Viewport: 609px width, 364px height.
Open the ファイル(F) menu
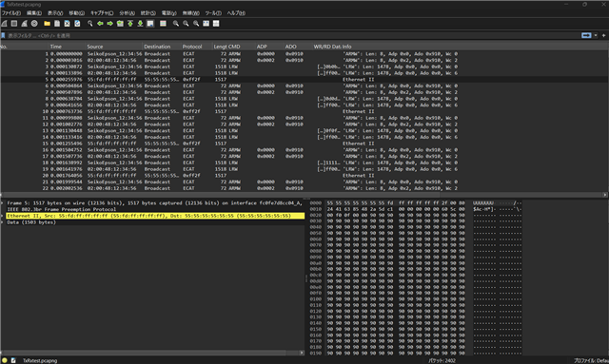coord(10,13)
